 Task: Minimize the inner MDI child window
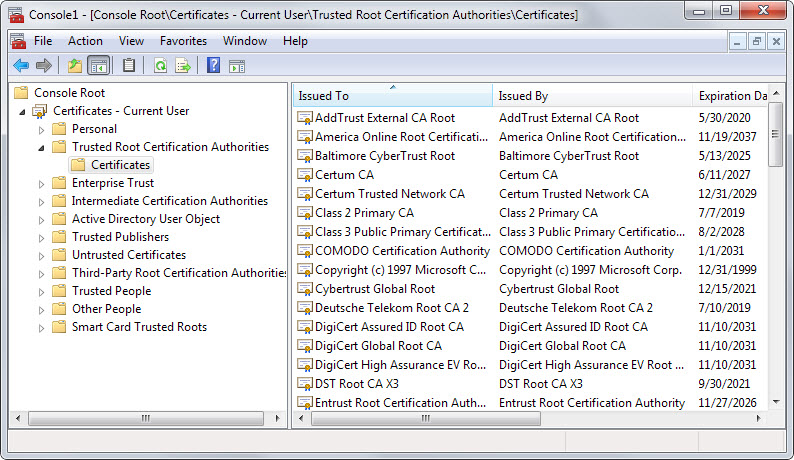737,42
